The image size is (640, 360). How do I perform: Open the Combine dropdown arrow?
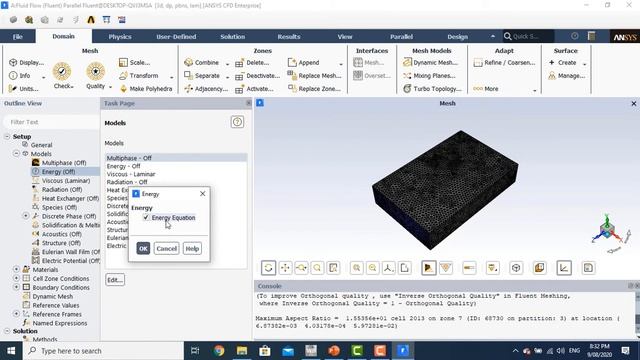[227, 64]
